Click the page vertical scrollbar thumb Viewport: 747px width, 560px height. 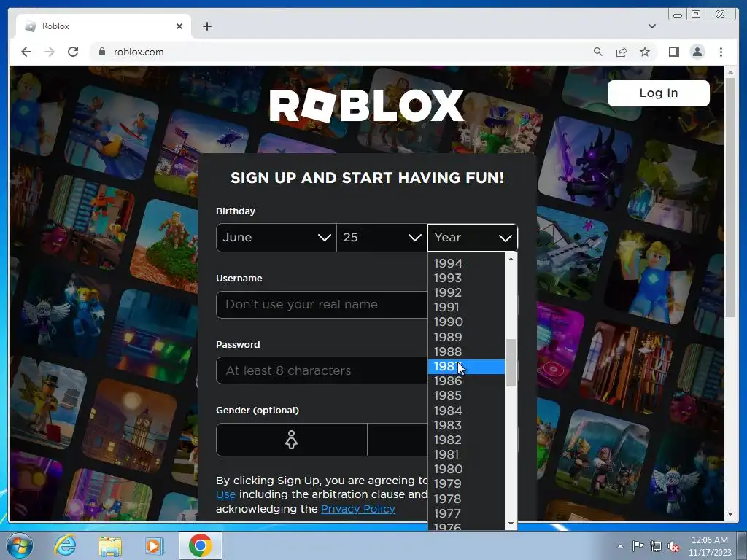(730, 196)
